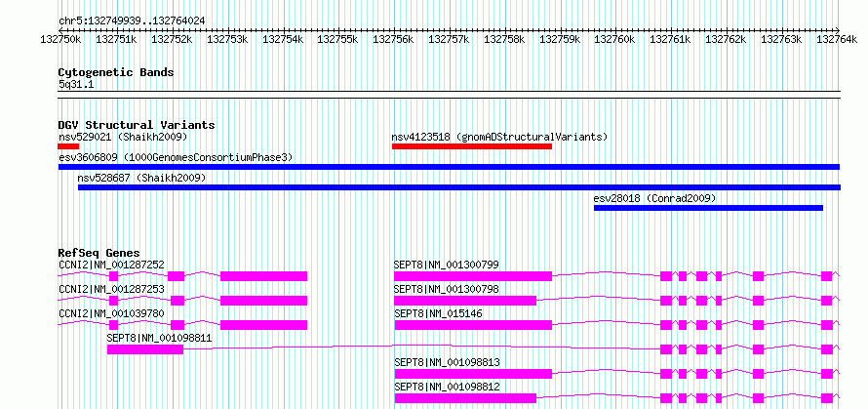Click the blue esv28018 variant bar
The height and width of the screenshot is (409, 868).
[709, 208]
